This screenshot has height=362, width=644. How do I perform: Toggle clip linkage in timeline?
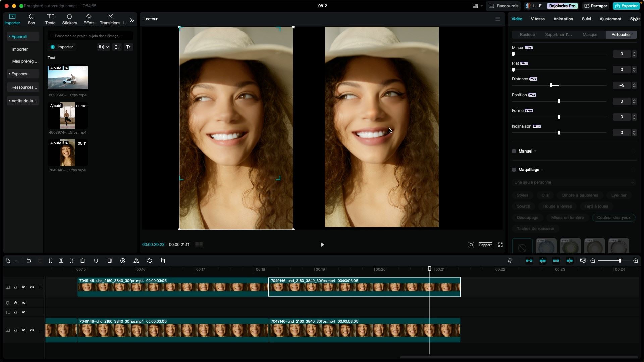556,261
